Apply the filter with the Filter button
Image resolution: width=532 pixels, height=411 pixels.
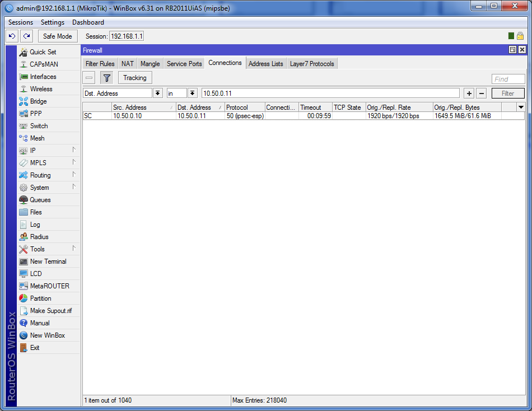pyautogui.click(x=508, y=94)
